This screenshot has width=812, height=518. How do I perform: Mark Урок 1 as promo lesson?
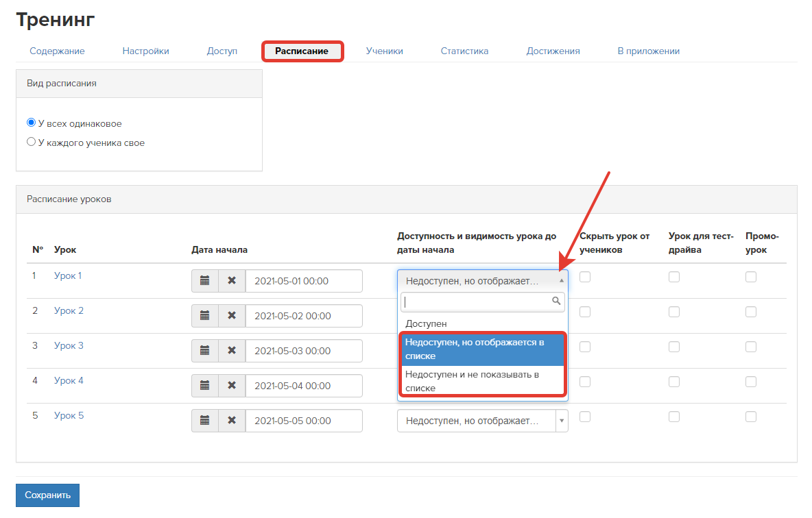[x=751, y=277]
